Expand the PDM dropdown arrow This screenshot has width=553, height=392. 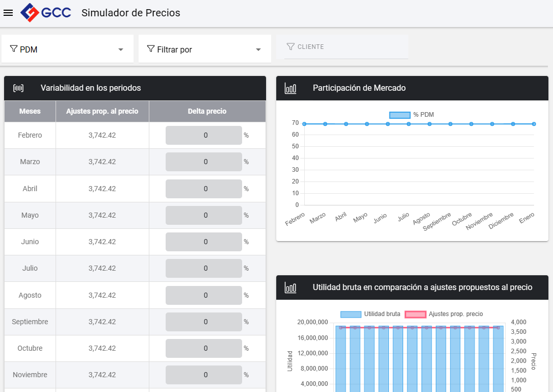(121, 49)
